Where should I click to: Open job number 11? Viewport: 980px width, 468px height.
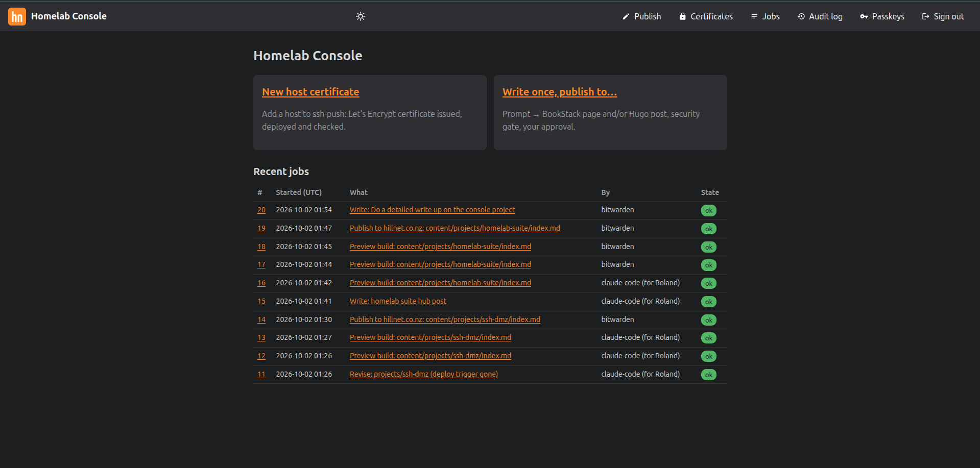[x=261, y=374]
